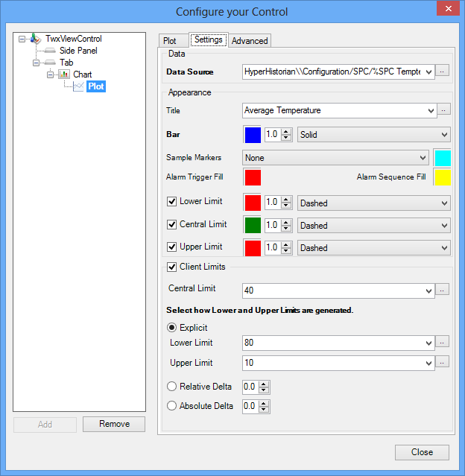Click the Chart node icon in tree

click(64, 74)
